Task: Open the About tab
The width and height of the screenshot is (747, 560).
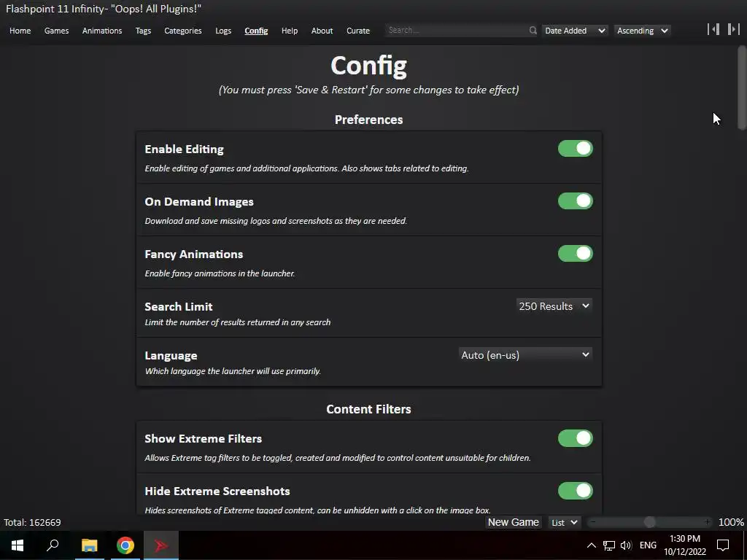Action: click(x=322, y=31)
